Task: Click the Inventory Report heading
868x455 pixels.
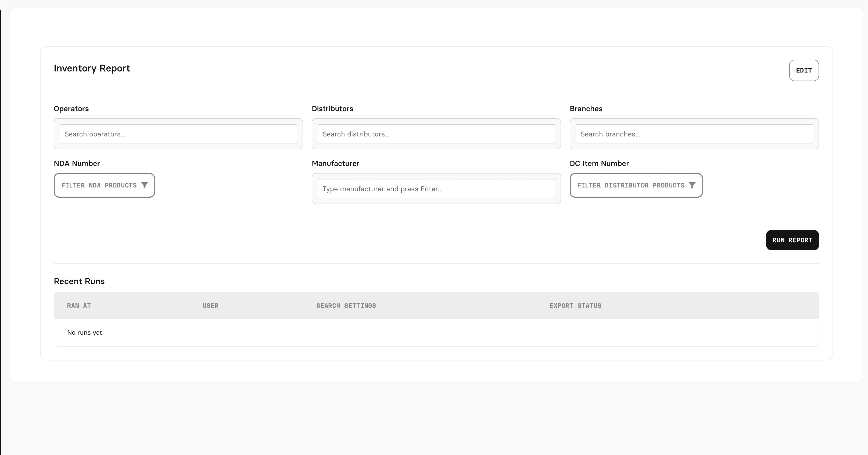Action: click(x=92, y=68)
